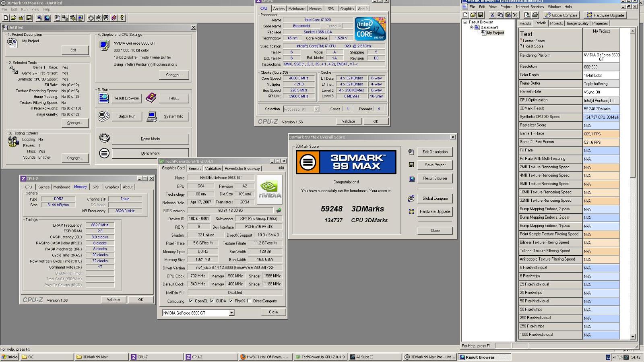This screenshot has height=362, width=644.
Task: Click the benchmark striped-circle icon in 3DMark toolbar
Action: (99, 18)
